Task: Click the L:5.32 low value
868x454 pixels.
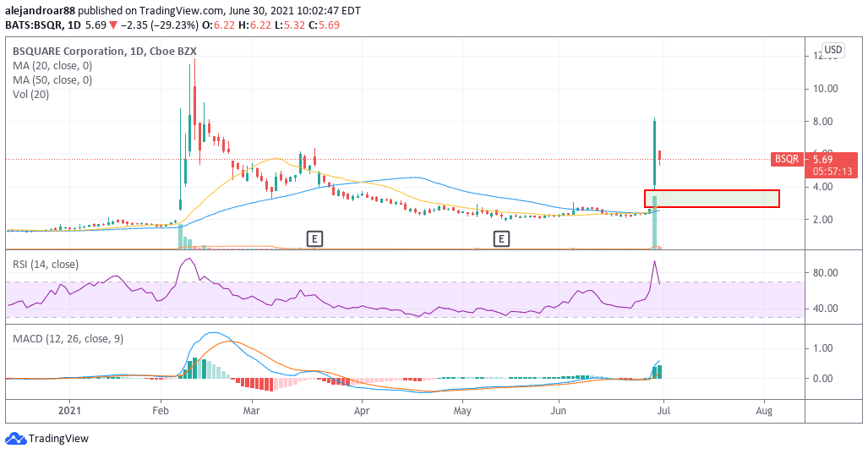Action: (291, 25)
